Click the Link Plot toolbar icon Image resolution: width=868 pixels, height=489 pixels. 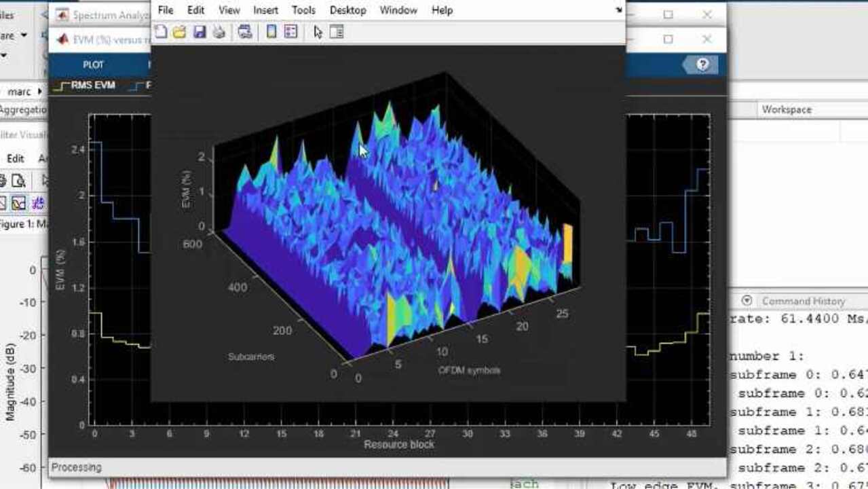pyautogui.click(x=245, y=32)
